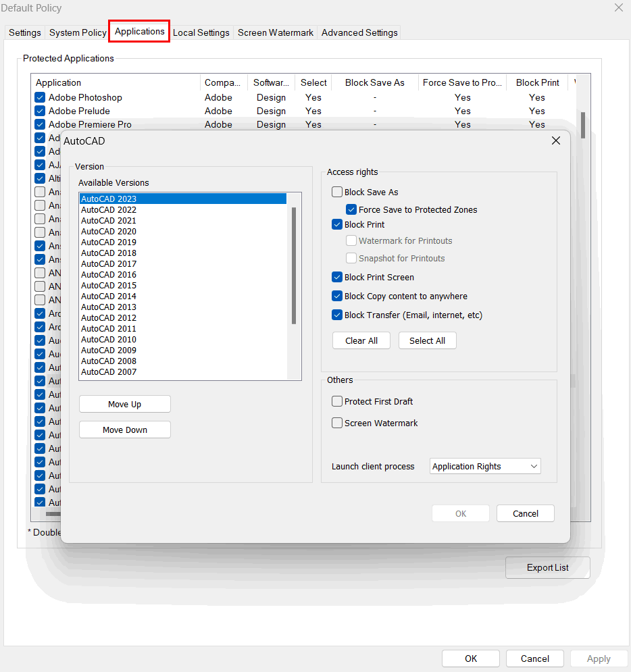The height and width of the screenshot is (672, 631).
Task: Enable Screen Watermark in Others section
Action: [x=337, y=423]
